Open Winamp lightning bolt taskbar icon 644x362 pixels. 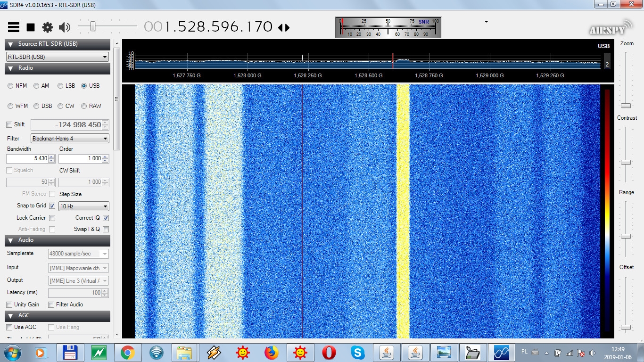(214, 352)
